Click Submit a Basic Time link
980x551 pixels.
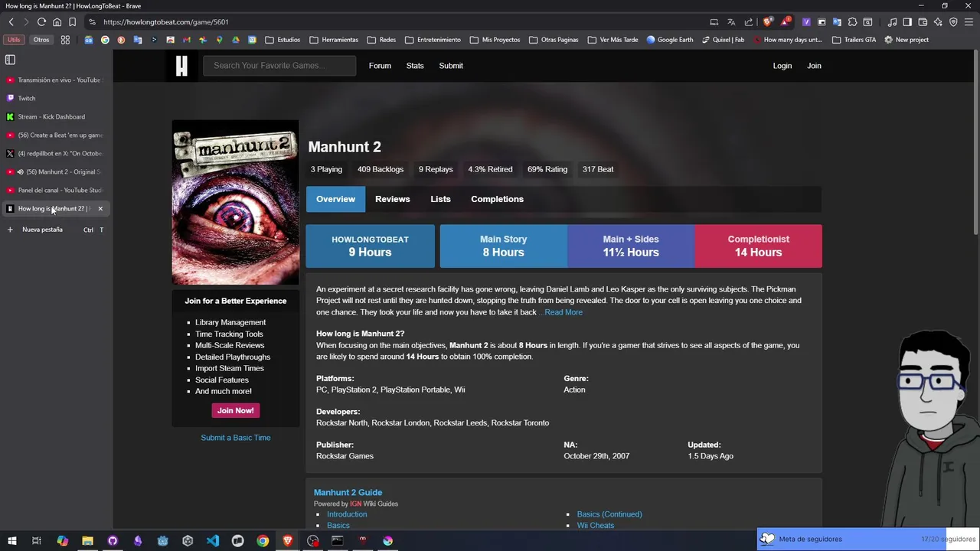point(236,438)
